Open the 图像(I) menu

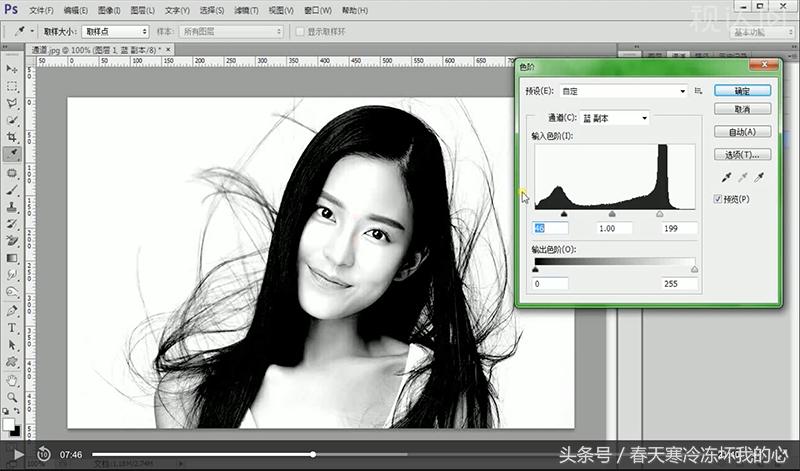tap(109, 10)
